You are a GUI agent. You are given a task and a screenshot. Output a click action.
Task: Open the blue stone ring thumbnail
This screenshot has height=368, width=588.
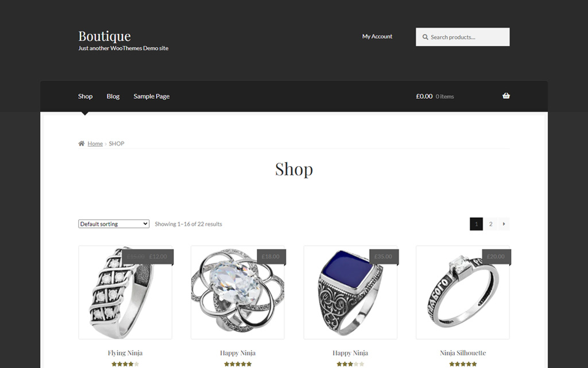(350, 293)
